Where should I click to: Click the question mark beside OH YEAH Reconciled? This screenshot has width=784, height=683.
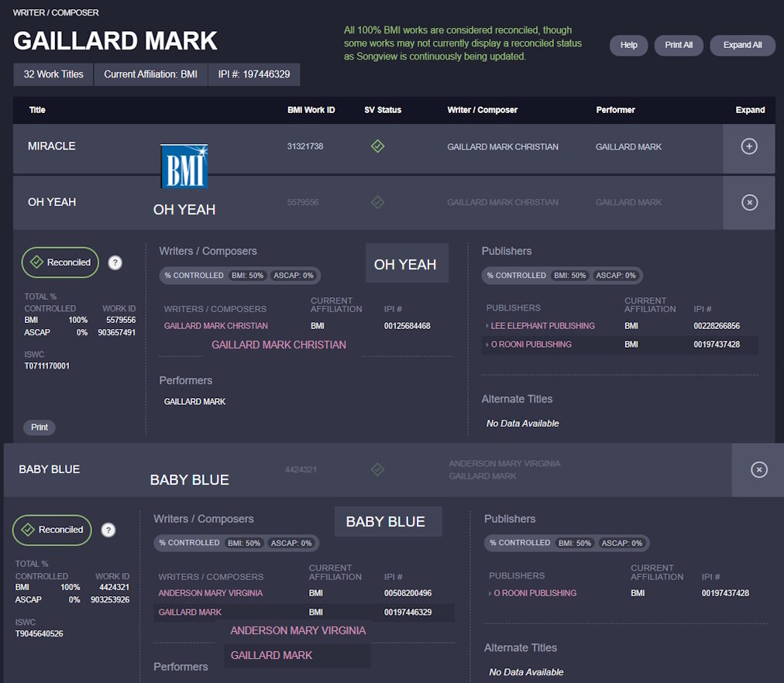click(115, 263)
